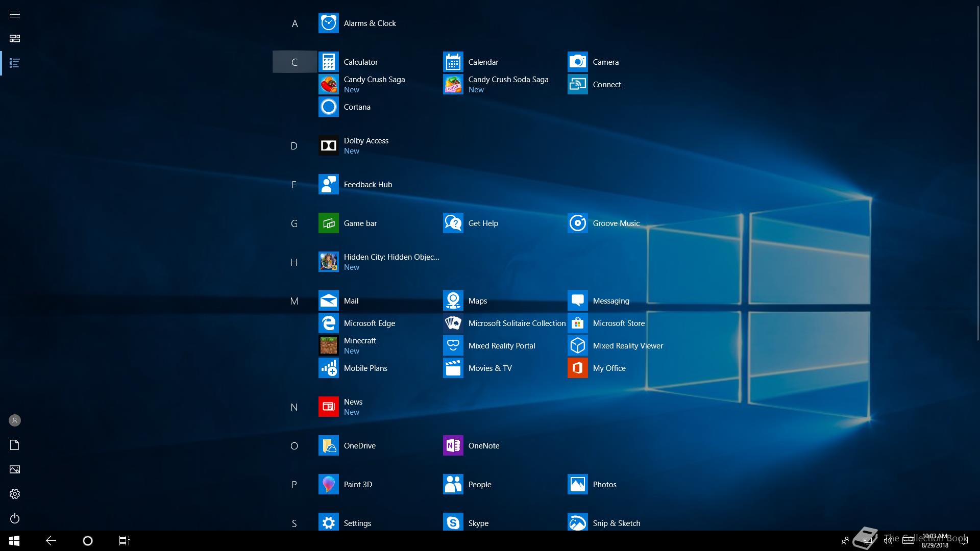Open the News app icon
Screen dimensions: 980x551
(328, 407)
